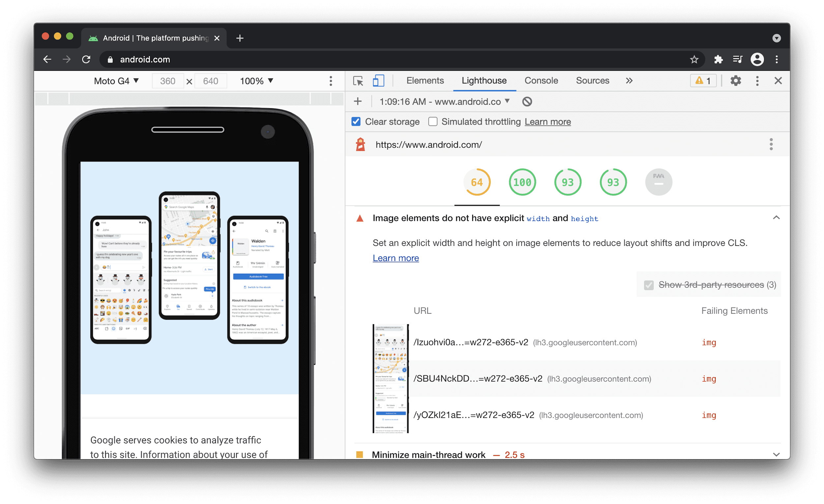This screenshot has height=504, width=824.
Task: Click the close DevTools panel icon
Action: coord(778,80)
